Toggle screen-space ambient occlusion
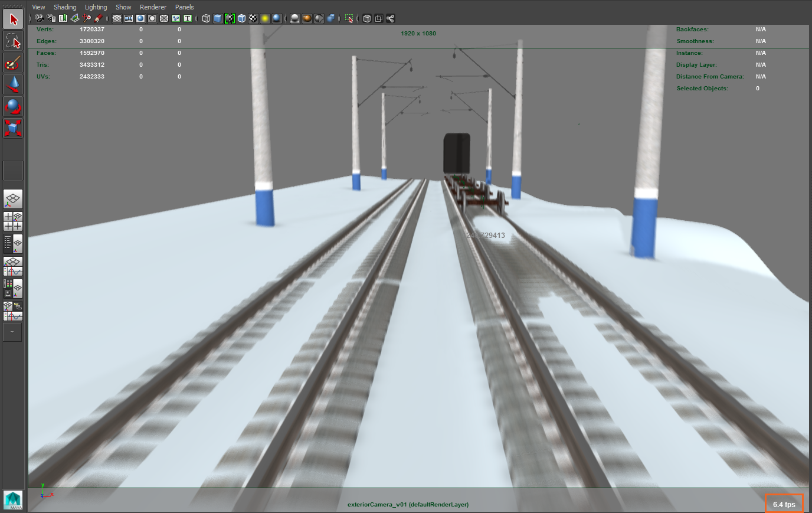 pos(296,18)
